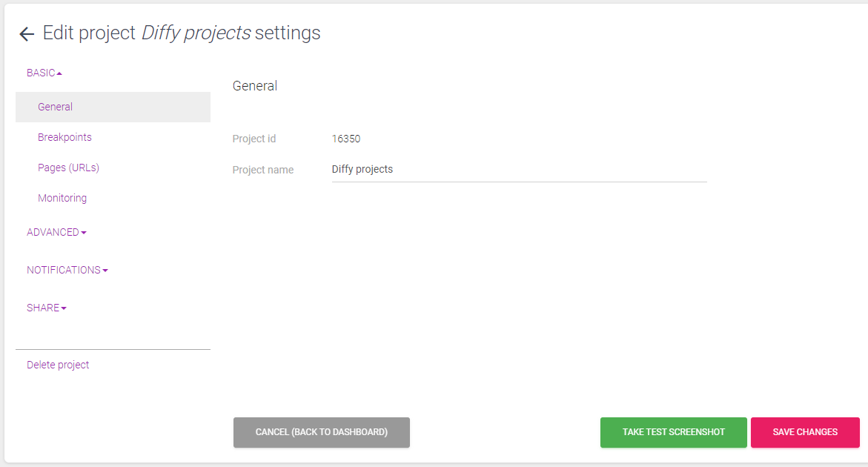Viewport: 868px width, 467px height.
Task: Expand the NOTIFICATIONS section
Action: (67, 270)
